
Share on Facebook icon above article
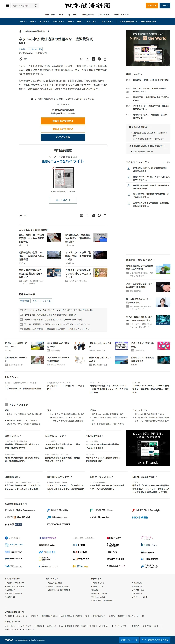point(99,59)
